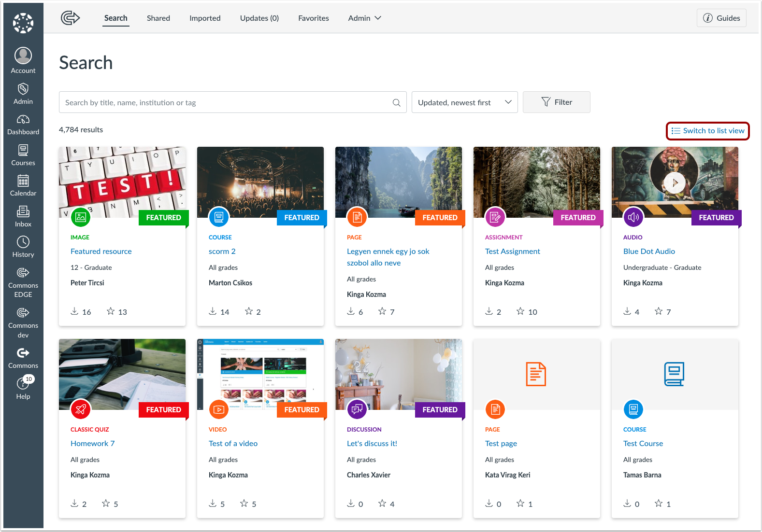Open the Homework 7 quiz link
The height and width of the screenshot is (532, 762).
pyautogui.click(x=93, y=443)
